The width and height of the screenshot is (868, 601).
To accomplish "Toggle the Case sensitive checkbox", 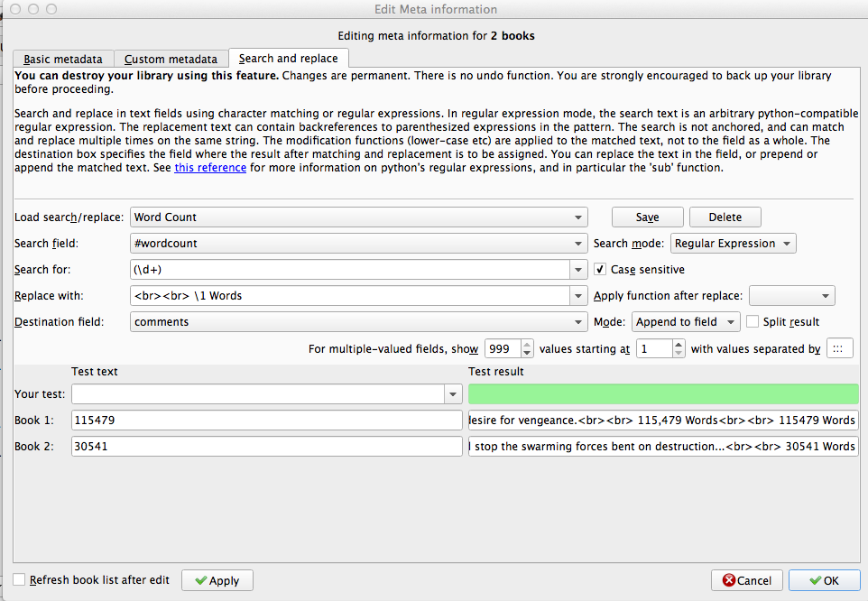I will (601, 270).
